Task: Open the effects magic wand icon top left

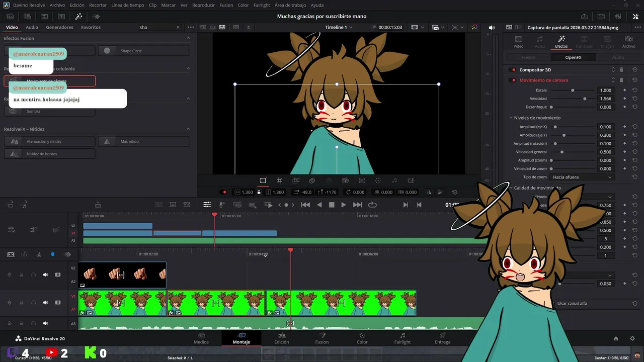Action: coord(78,17)
